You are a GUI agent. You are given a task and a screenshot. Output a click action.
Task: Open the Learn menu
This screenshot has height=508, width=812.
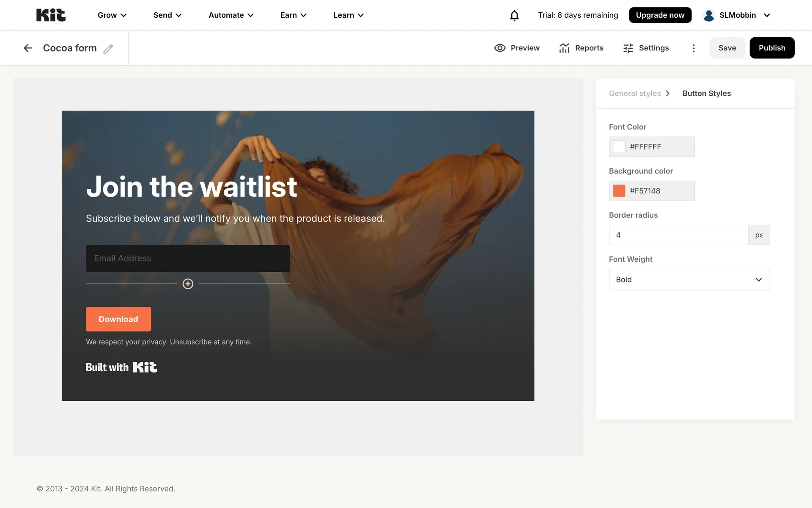[x=348, y=15]
